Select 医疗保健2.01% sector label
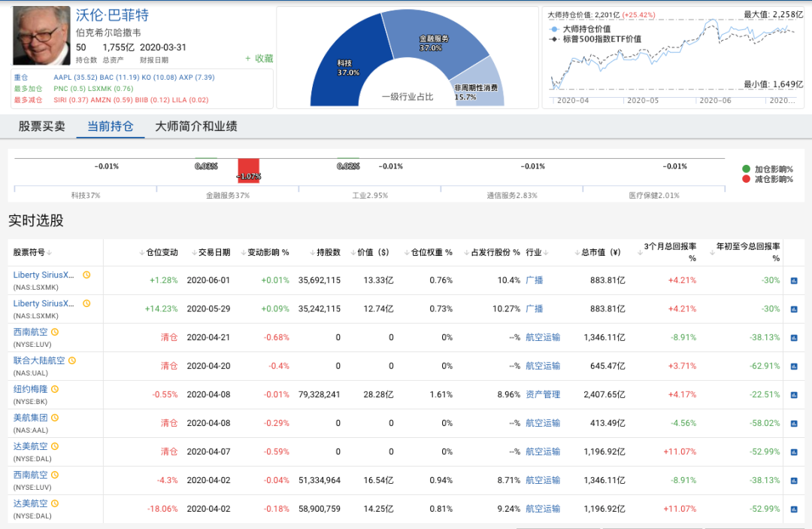Screen dimensions: 812x529 [654, 196]
